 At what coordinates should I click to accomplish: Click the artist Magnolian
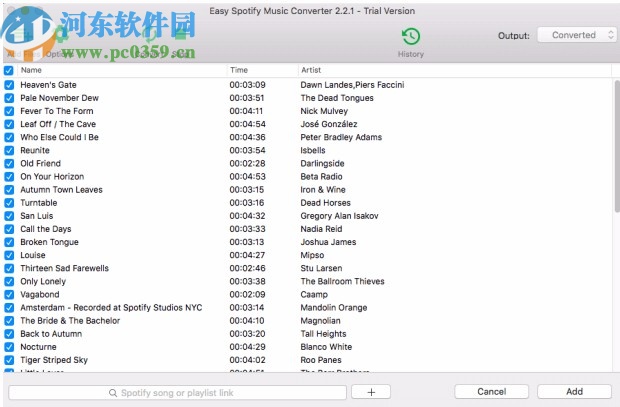click(x=320, y=320)
